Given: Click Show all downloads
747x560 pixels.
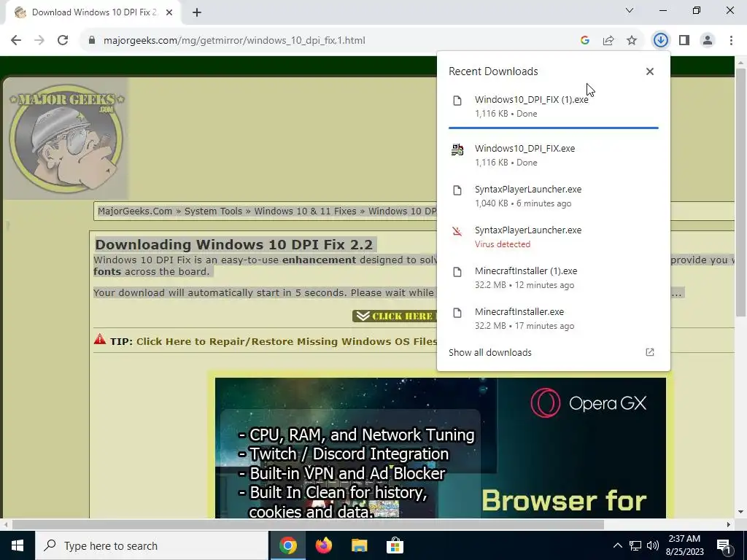Looking at the screenshot, I should pyautogui.click(x=489, y=353).
